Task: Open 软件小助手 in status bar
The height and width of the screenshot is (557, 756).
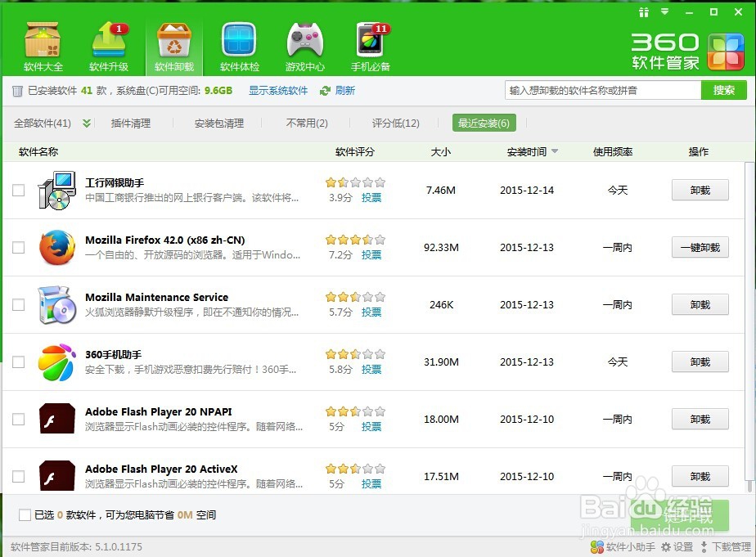Action: (623, 547)
